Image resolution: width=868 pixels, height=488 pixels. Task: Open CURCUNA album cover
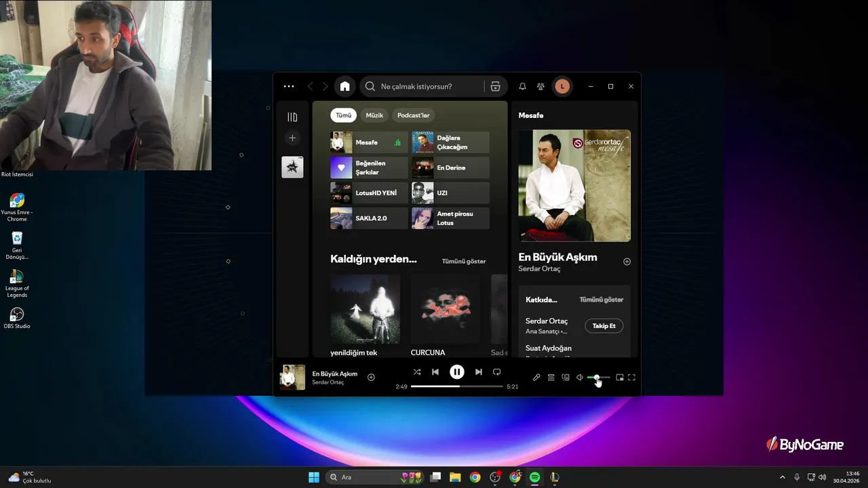coord(446,309)
